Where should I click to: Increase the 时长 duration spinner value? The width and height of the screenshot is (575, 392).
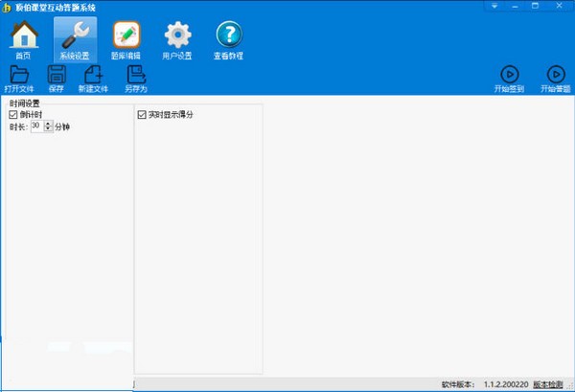pos(48,123)
